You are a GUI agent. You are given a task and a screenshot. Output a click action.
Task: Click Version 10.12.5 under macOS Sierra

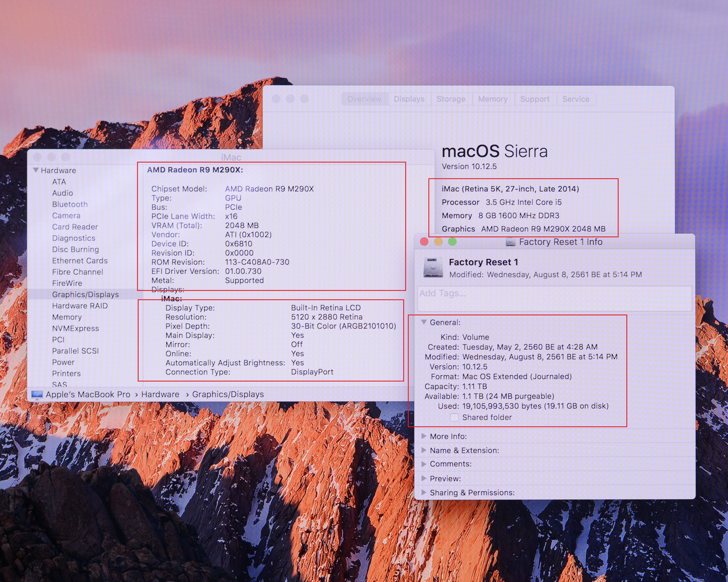(469, 167)
